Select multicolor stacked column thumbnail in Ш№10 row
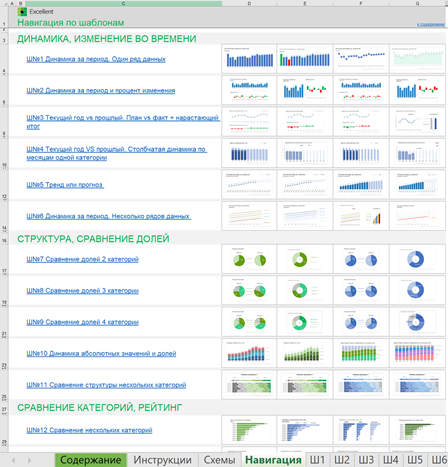This screenshot has width=448, height=467. [417, 353]
